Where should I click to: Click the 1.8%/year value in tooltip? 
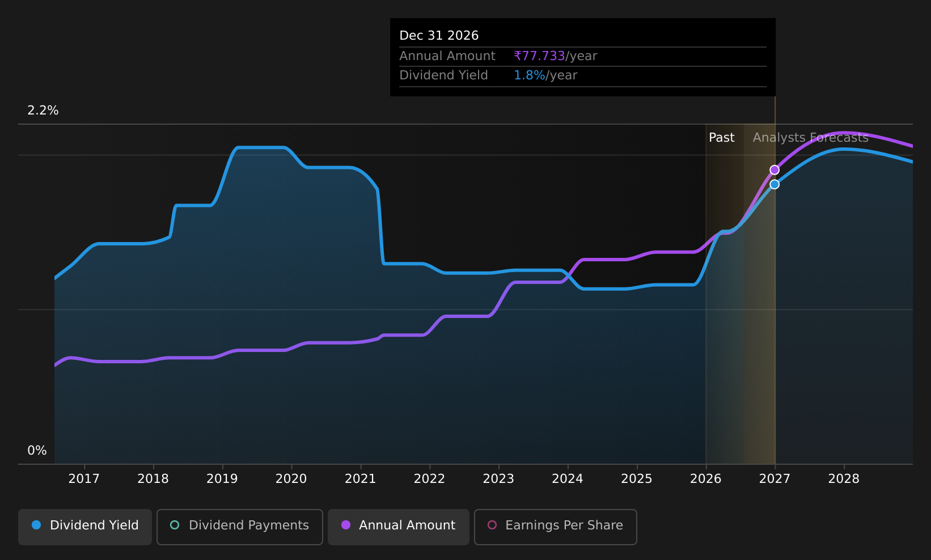pyautogui.click(x=545, y=75)
